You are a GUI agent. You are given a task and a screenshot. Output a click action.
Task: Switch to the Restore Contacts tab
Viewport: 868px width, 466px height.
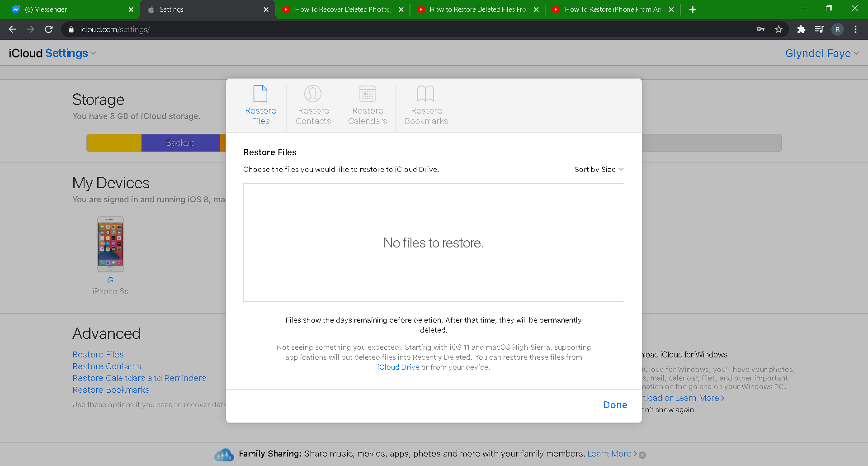pos(313,105)
